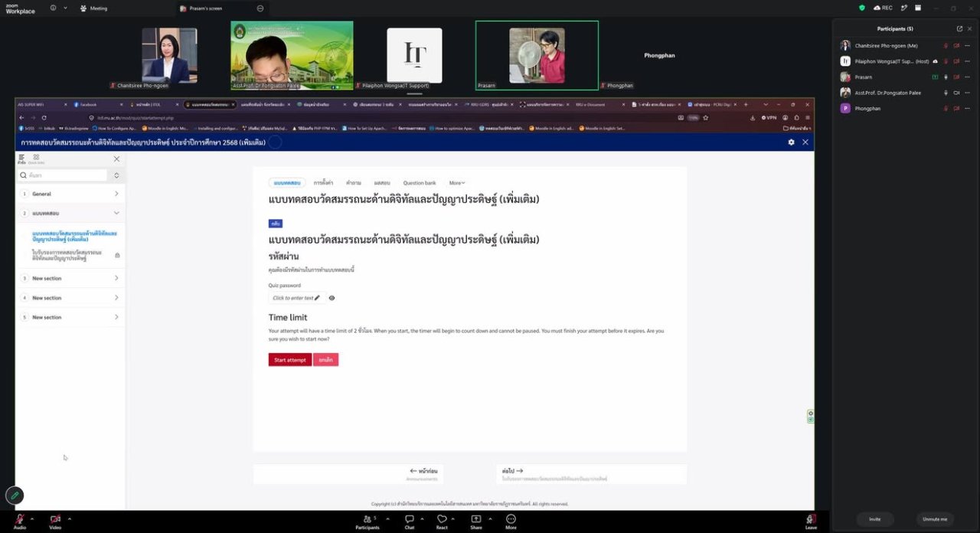Click the cloud REC recording indicator

(883, 8)
